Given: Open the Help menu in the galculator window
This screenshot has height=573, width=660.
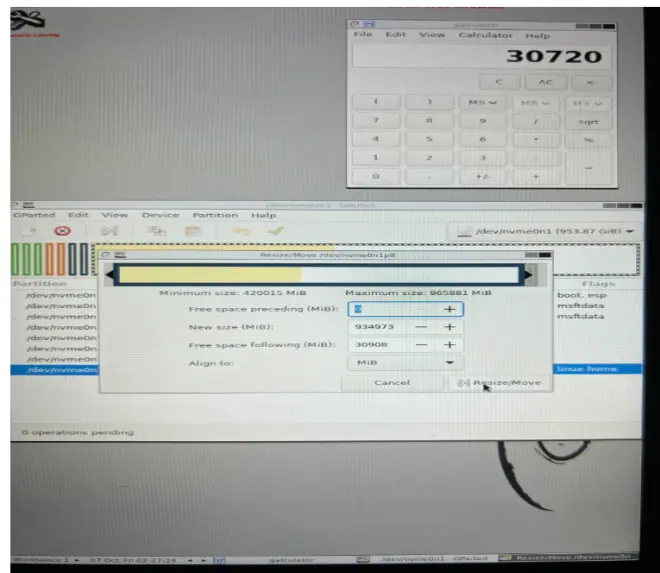Looking at the screenshot, I should [538, 36].
